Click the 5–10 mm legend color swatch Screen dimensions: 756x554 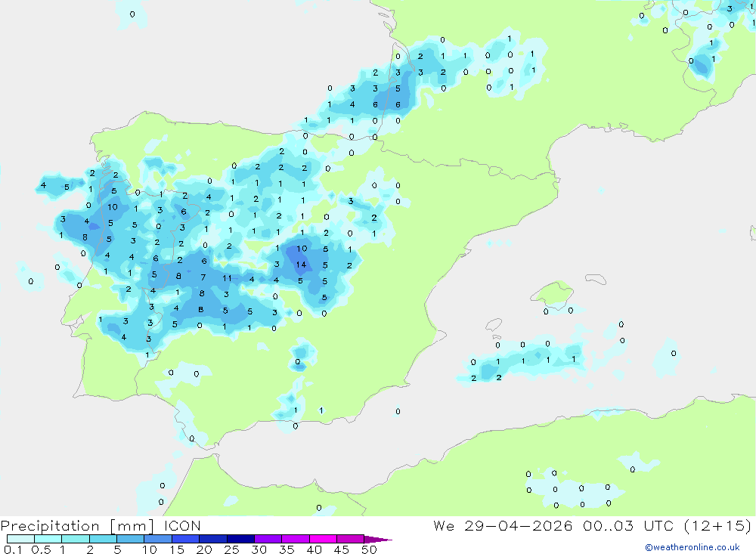click(x=130, y=539)
